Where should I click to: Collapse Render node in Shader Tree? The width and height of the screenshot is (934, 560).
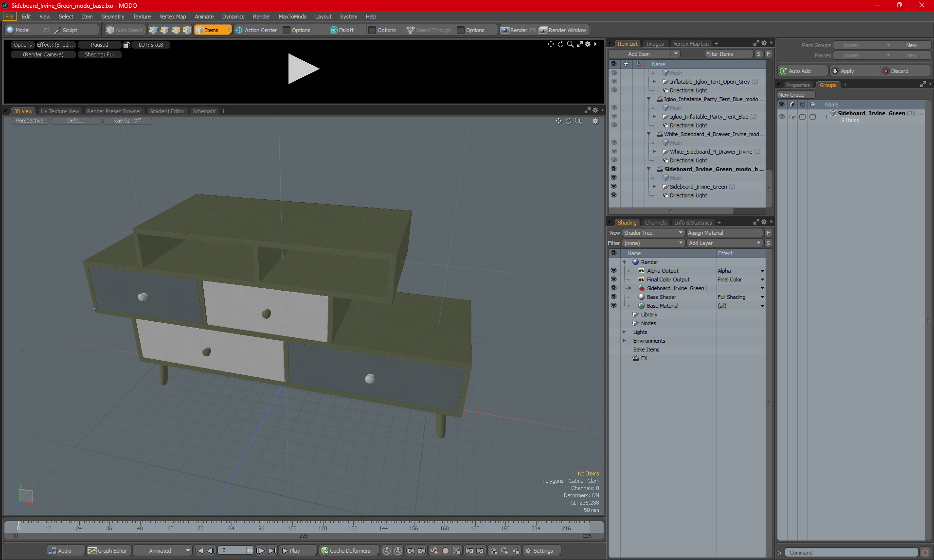pos(625,262)
